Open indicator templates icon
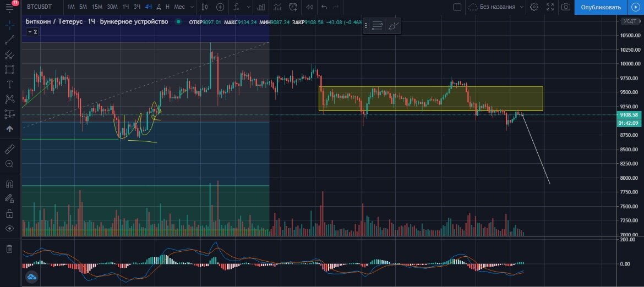Viewport: 644px width, 287px height. (277, 7)
